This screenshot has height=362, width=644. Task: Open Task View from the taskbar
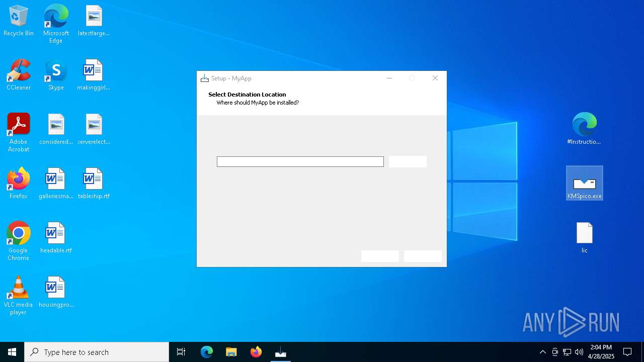[181, 352]
